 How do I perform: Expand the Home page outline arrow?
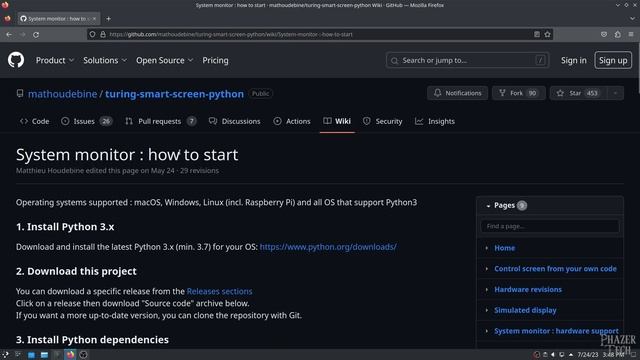487,248
